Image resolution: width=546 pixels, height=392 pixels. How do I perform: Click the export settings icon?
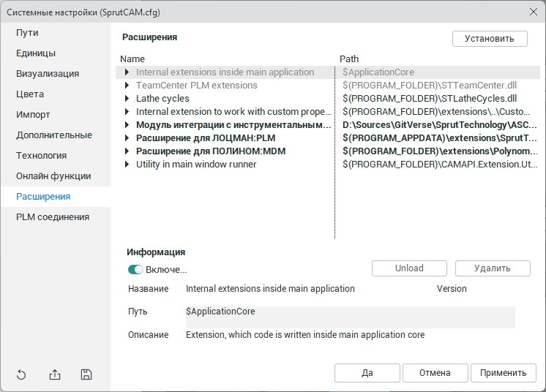pyautogui.click(x=55, y=375)
